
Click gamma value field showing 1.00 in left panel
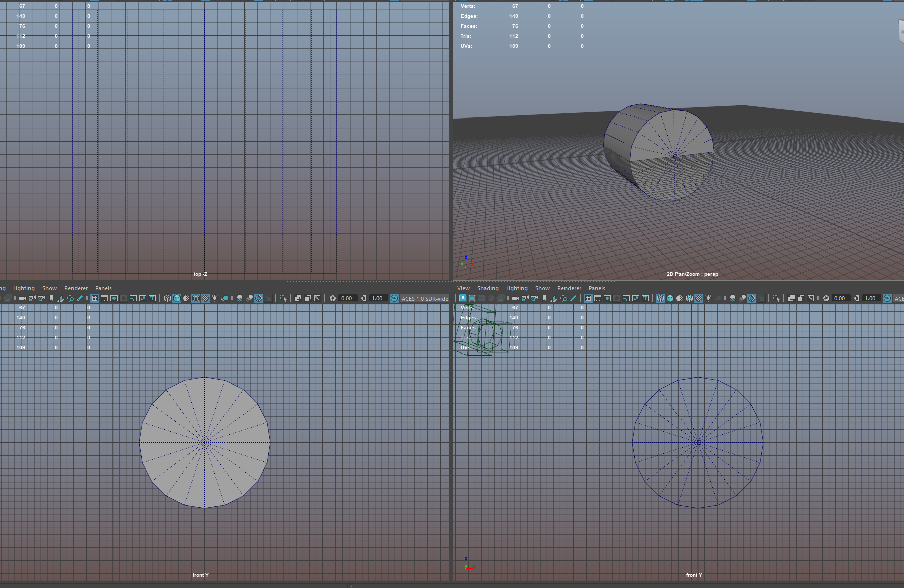click(x=377, y=298)
